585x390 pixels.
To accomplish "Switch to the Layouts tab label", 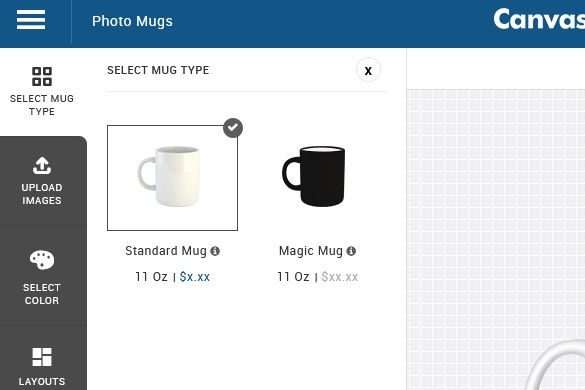I will 42,381.
